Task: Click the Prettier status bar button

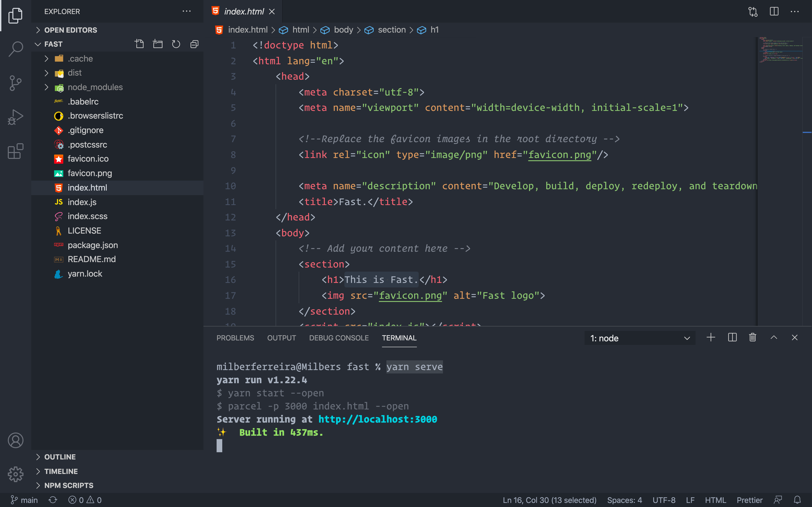Action: pos(749,500)
